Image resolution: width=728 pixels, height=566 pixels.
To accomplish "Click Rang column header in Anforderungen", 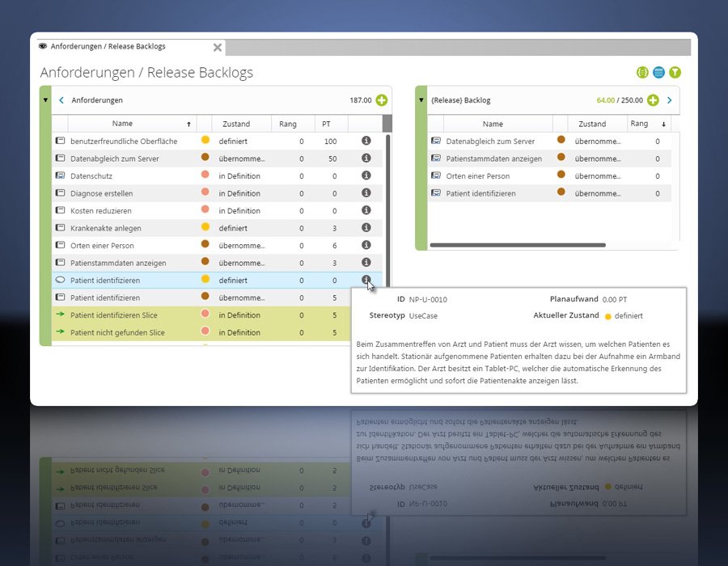I will click(x=287, y=124).
